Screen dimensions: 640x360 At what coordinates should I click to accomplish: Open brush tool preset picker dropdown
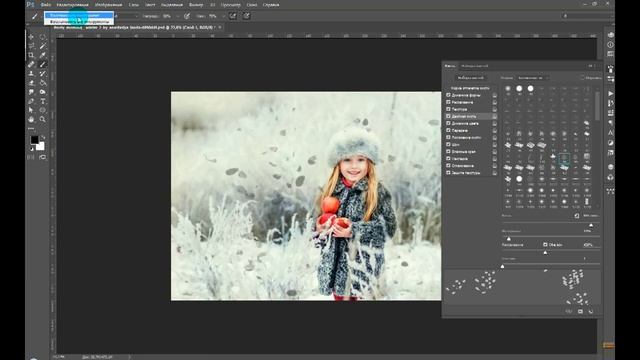point(35,16)
